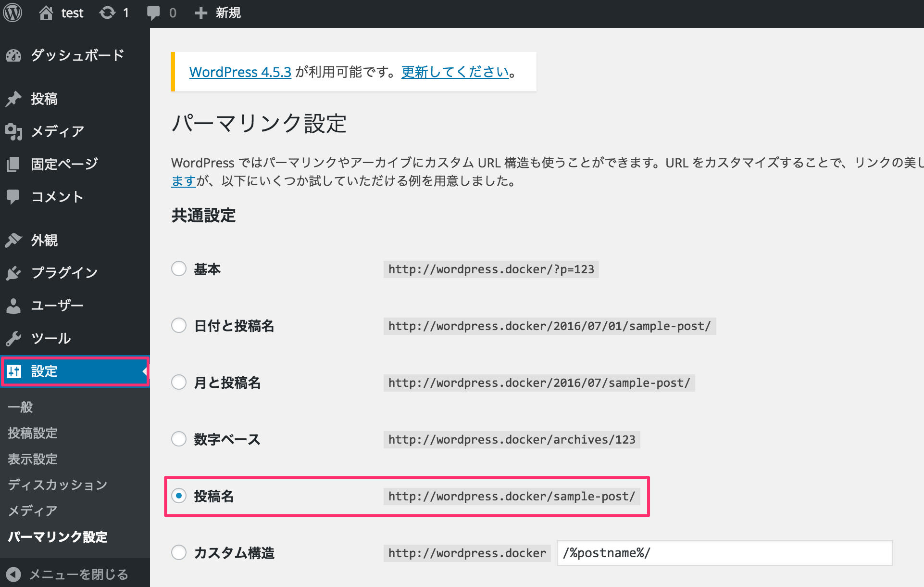The width and height of the screenshot is (924, 587).
Task: Select the カスタム構造 radio button
Action: coord(179,552)
